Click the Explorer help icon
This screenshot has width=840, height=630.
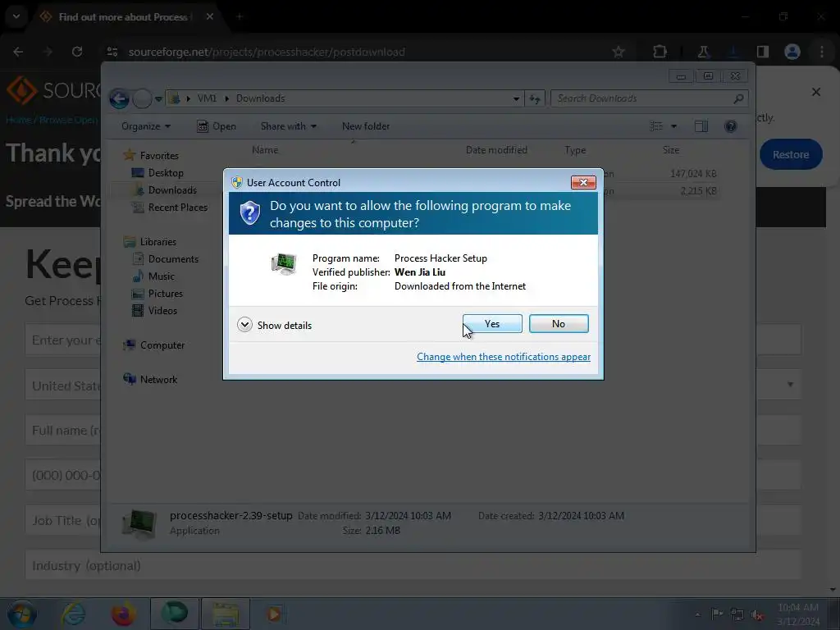730,126
